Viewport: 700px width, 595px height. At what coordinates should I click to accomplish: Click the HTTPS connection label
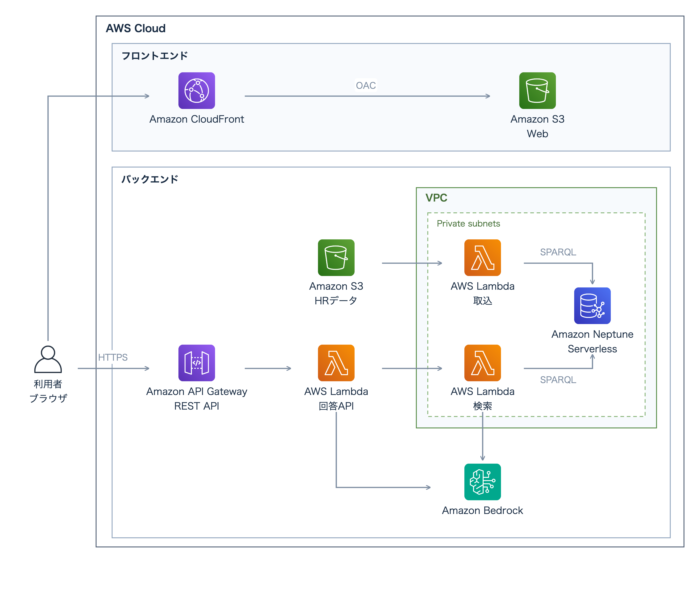pos(113,357)
